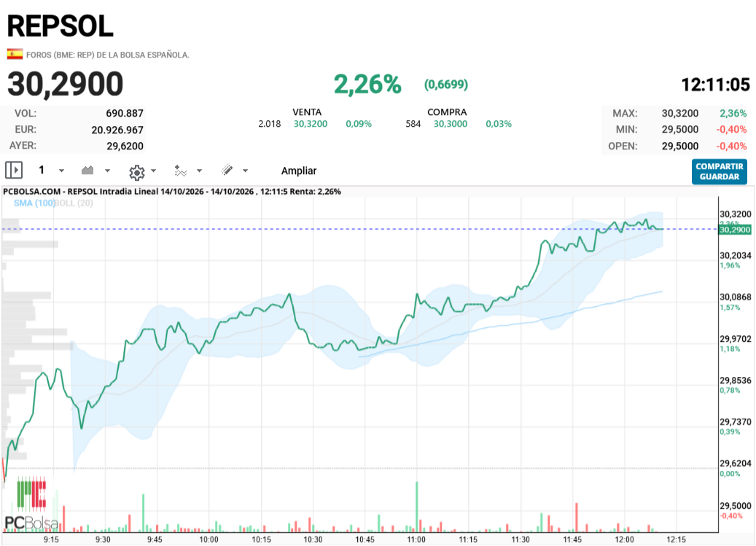
Task: Click the SMA (100) indicator label
Action: tap(34, 203)
